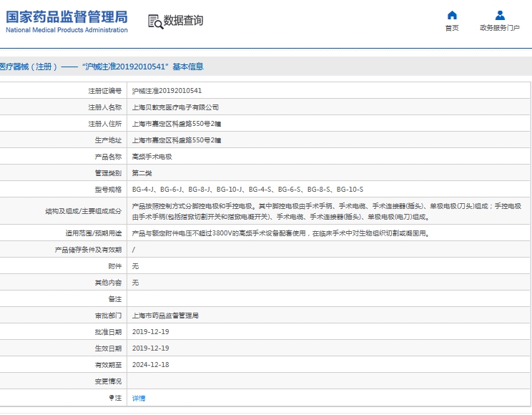532x415 pixels.
Task: Click the 产品储存条件及有效期 label
Action: (88, 250)
